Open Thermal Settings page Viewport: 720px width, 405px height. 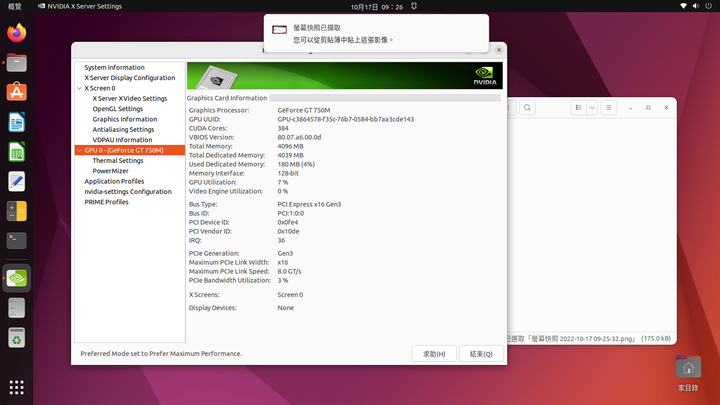coord(118,160)
